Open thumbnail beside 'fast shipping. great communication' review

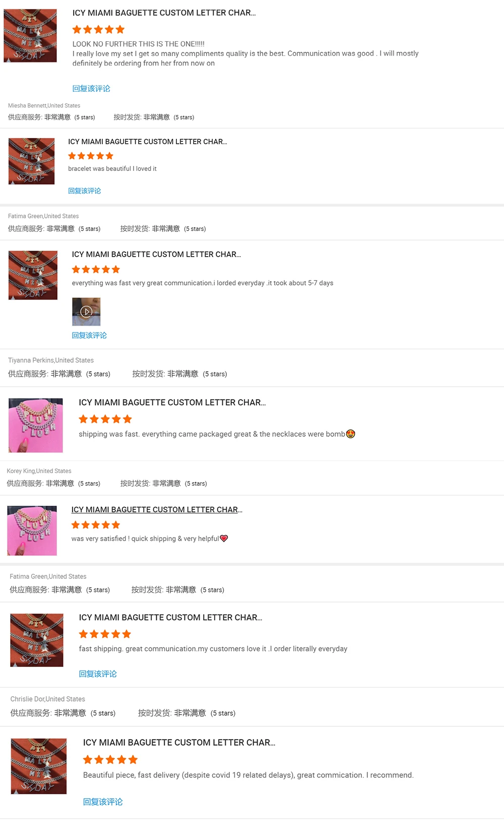click(37, 640)
